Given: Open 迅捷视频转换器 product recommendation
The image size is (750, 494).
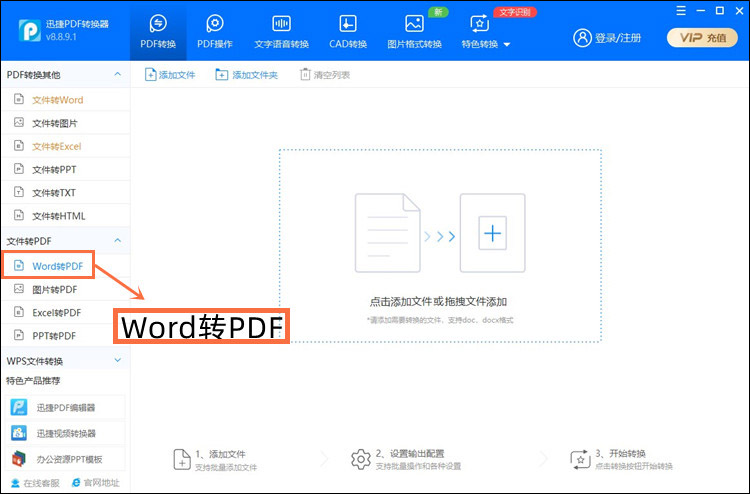Looking at the screenshot, I should click(x=66, y=433).
